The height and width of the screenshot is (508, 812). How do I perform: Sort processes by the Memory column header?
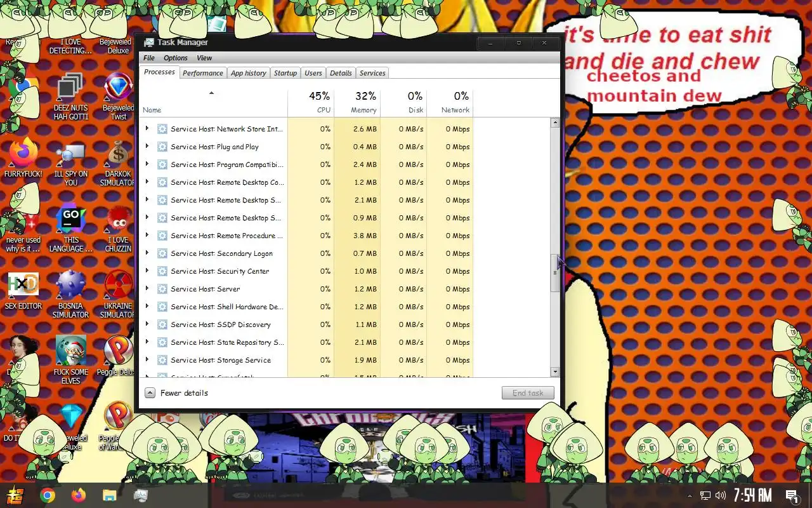(357, 102)
